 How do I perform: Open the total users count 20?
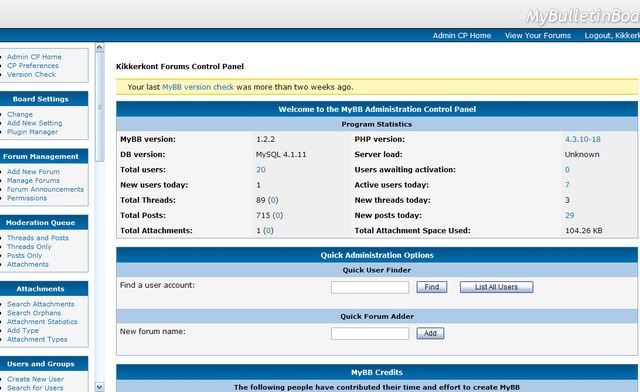261,169
